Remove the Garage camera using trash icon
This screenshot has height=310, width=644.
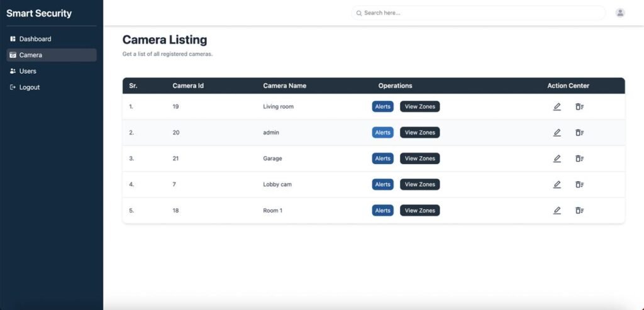point(579,158)
